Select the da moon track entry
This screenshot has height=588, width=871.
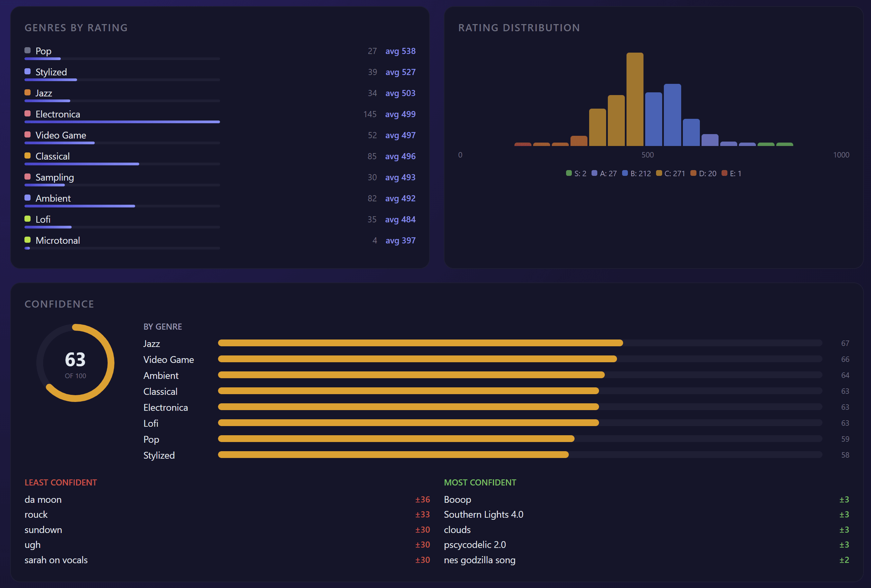click(43, 499)
